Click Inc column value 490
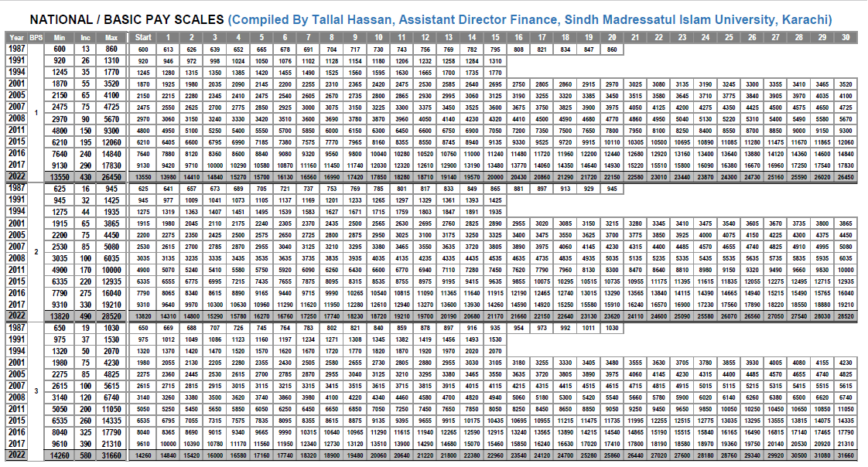This screenshot has height=467, width=868. [85, 316]
